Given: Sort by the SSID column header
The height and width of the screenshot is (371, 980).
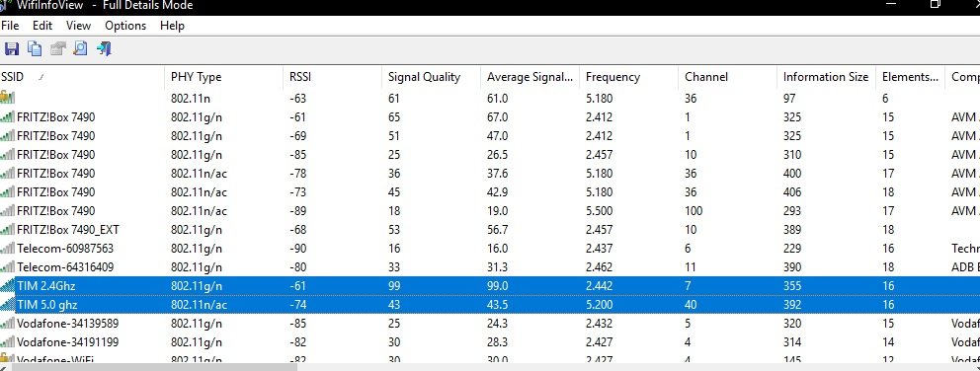Looking at the screenshot, I should pos(82,77).
